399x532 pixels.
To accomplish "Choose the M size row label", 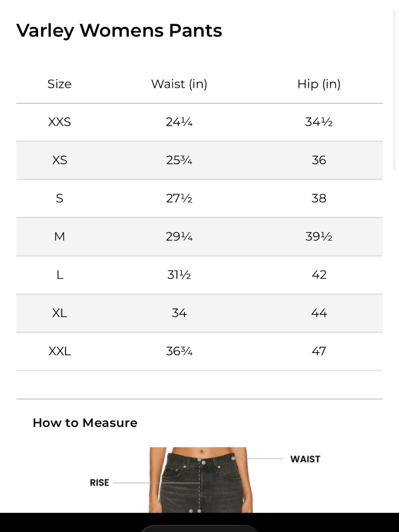I will [59, 237].
